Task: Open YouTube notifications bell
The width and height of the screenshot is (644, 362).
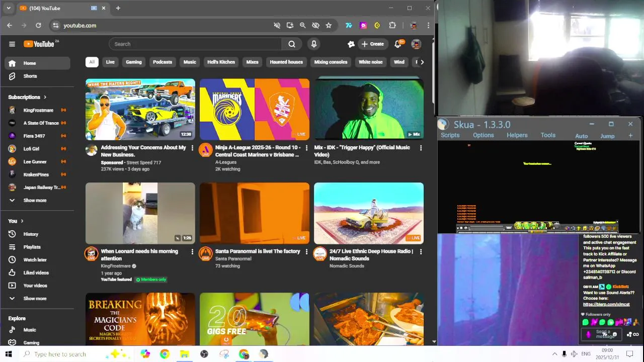Action: click(397, 44)
